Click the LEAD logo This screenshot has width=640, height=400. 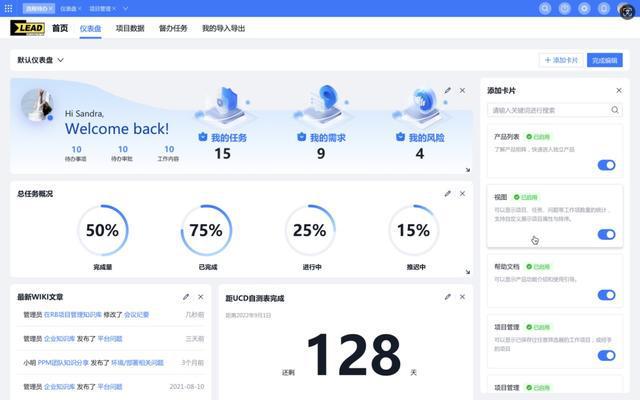click(x=27, y=28)
